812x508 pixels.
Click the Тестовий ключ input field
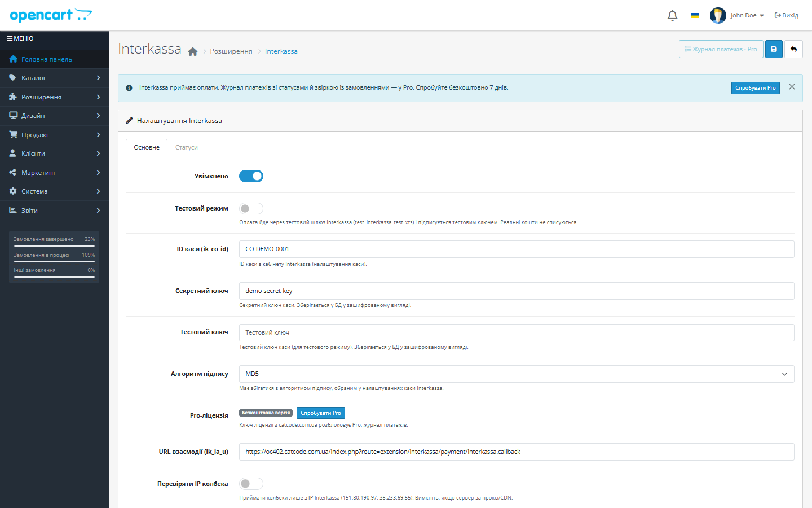tap(517, 332)
